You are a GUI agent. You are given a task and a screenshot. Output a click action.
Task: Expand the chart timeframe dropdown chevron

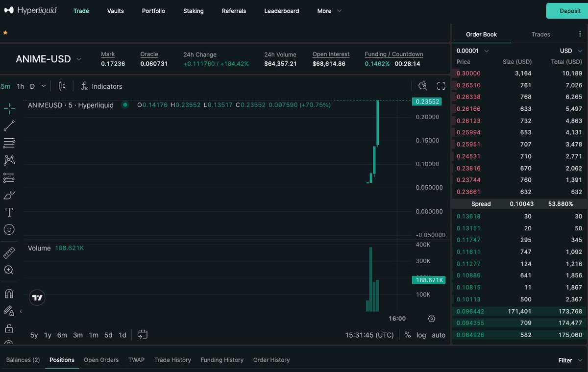click(43, 85)
